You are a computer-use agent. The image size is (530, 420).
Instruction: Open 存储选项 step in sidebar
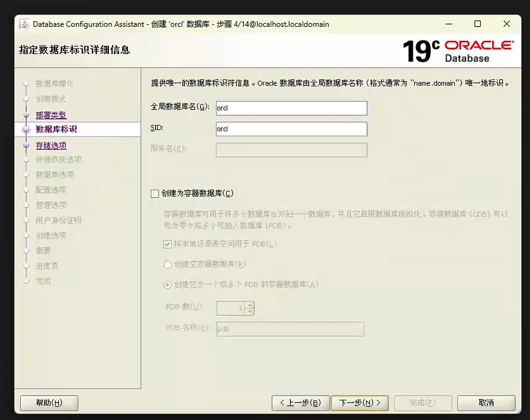tap(51, 146)
